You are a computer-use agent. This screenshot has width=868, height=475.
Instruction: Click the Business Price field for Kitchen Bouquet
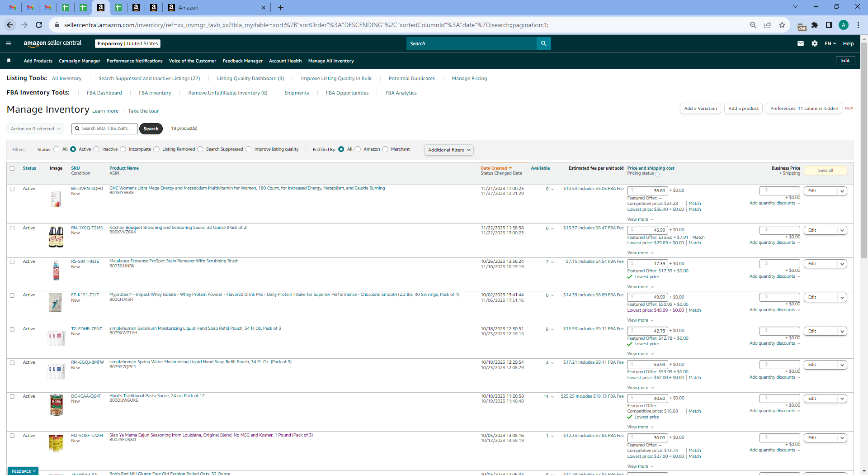(779, 230)
